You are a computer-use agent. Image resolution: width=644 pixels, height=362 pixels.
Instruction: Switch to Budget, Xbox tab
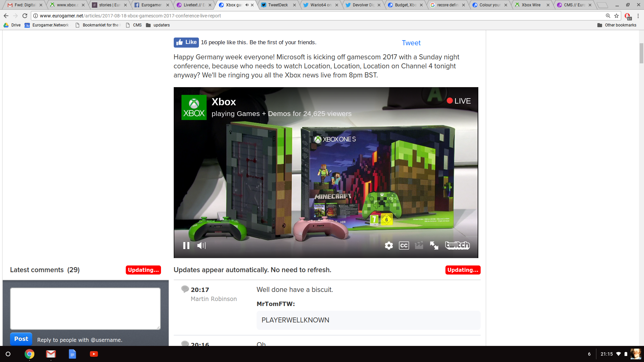(x=405, y=5)
